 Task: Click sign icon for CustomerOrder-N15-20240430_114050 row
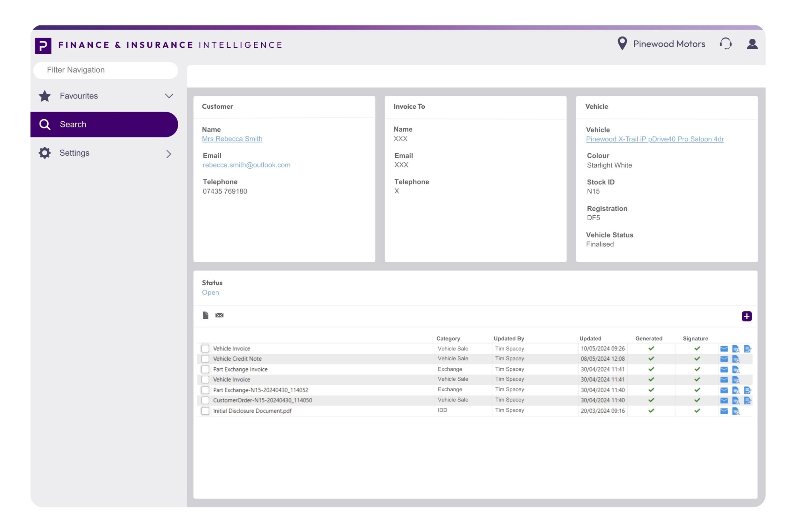click(747, 401)
